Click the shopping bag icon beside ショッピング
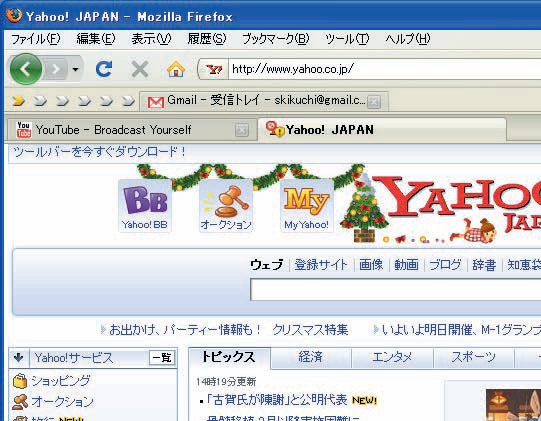 coord(20,381)
